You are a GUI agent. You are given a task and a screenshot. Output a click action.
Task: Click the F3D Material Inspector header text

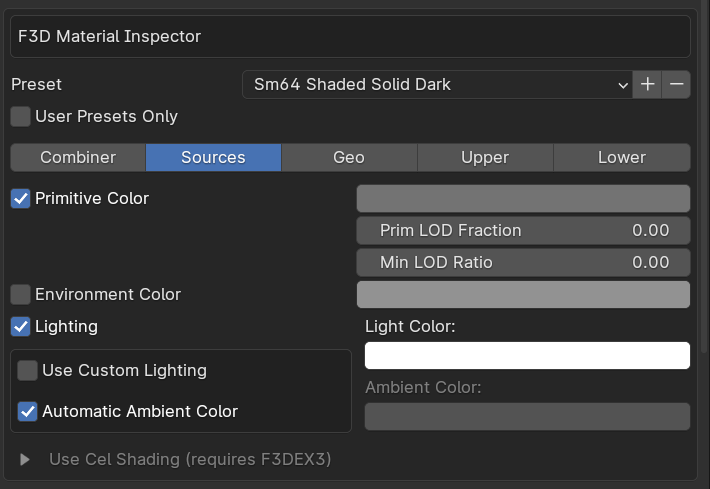pos(109,36)
